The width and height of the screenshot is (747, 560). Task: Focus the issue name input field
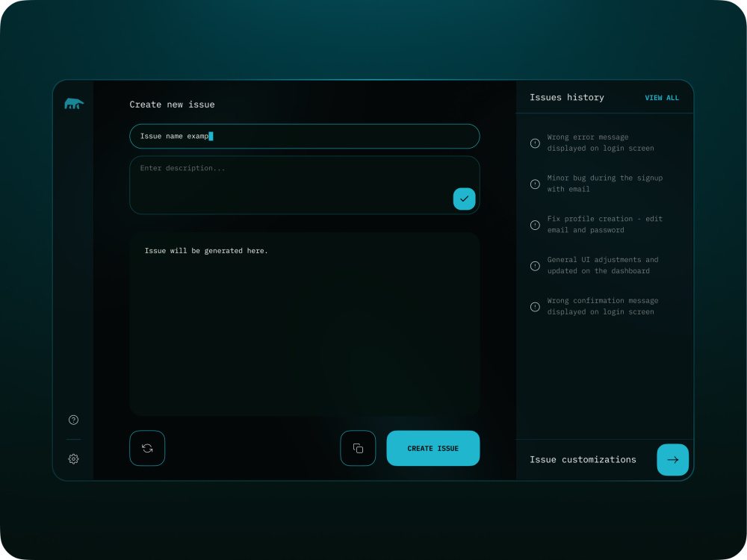305,136
